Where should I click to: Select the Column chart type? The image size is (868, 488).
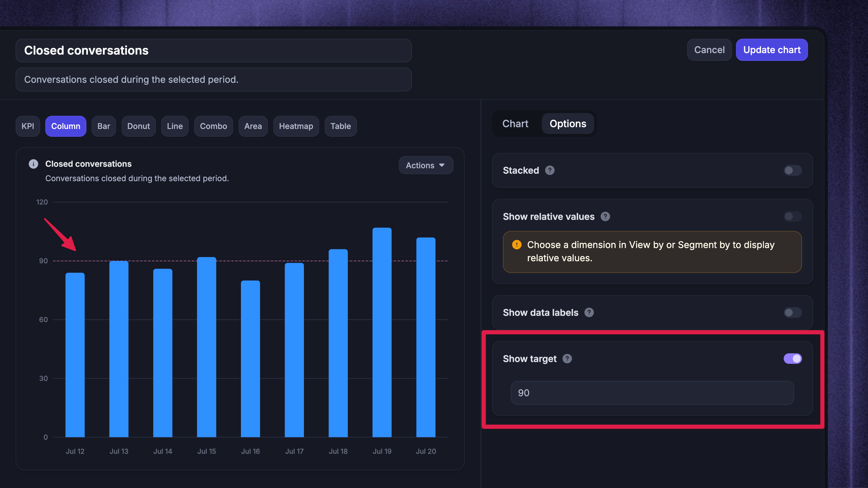(x=66, y=126)
